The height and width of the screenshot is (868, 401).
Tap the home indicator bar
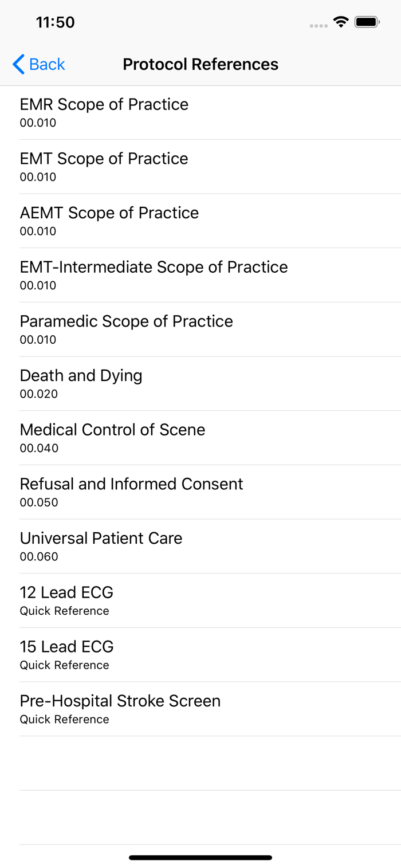click(200, 858)
